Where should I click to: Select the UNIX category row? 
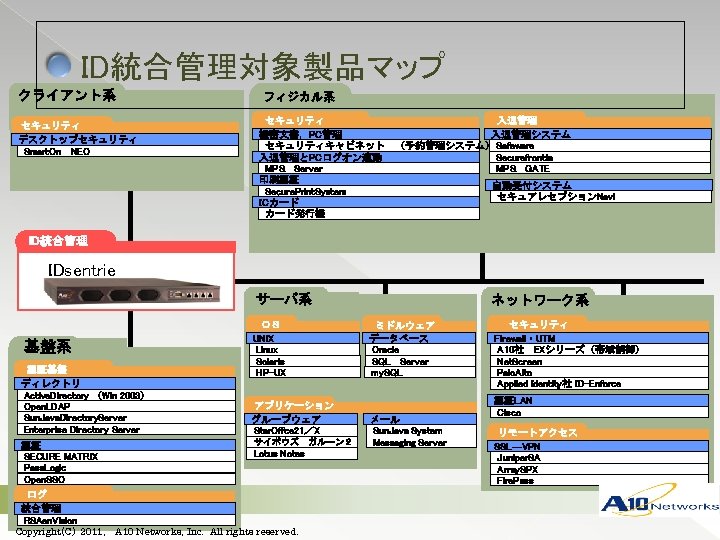coord(303,338)
